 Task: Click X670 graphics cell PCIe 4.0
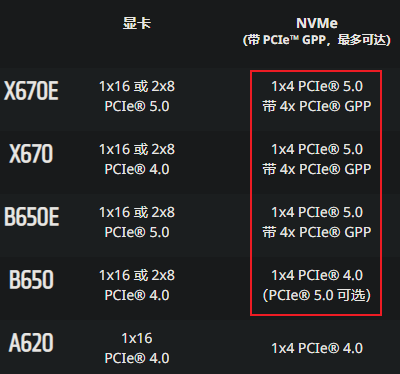coord(137,169)
